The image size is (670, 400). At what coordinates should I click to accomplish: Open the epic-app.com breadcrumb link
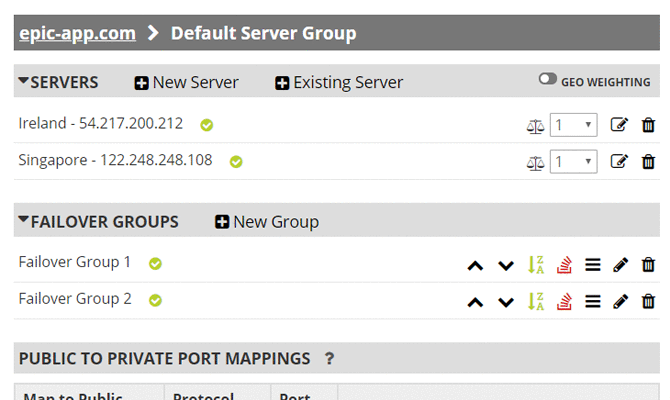(77, 33)
